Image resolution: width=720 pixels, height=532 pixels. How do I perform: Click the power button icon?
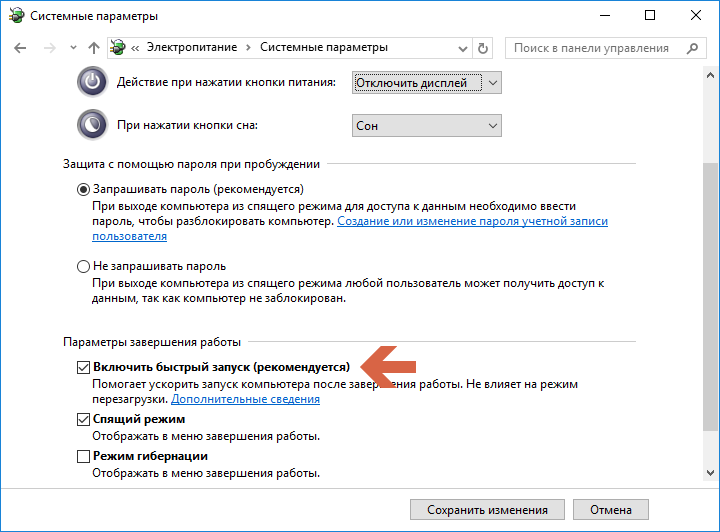point(92,82)
